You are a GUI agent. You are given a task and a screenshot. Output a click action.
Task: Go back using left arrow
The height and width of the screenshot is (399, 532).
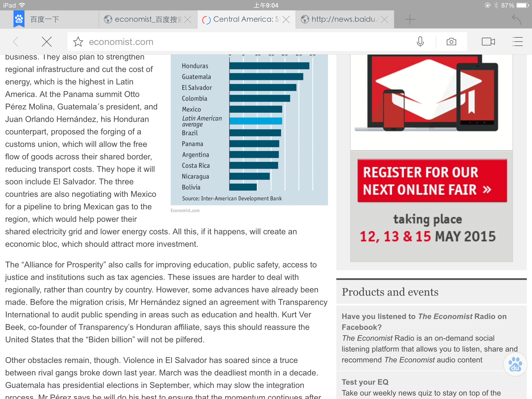[16, 42]
